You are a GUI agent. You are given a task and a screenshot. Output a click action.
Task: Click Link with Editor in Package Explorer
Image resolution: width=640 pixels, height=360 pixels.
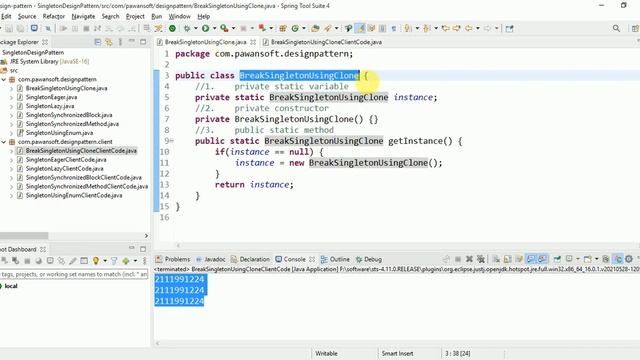(109, 42)
